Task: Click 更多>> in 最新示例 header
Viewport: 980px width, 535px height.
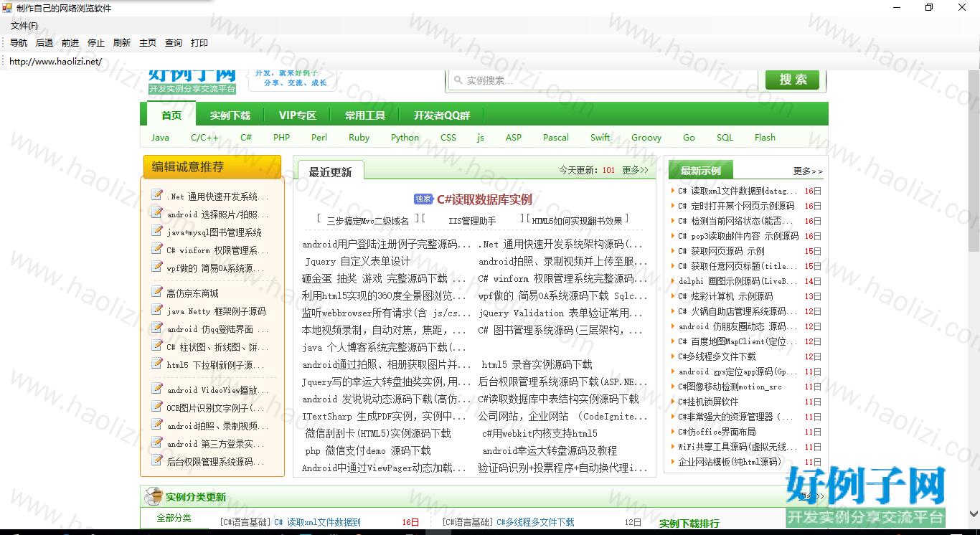Action: pos(808,171)
